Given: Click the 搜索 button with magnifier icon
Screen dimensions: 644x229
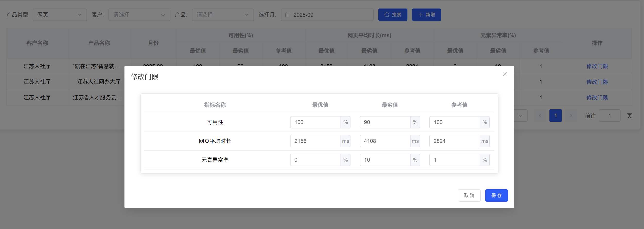Looking at the screenshot, I should (393, 15).
